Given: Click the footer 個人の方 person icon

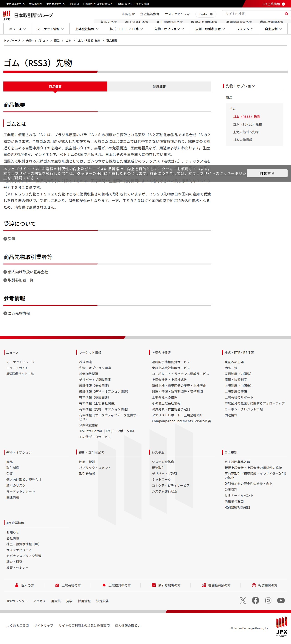Looking at the screenshot, I should [x=17, y=585].
